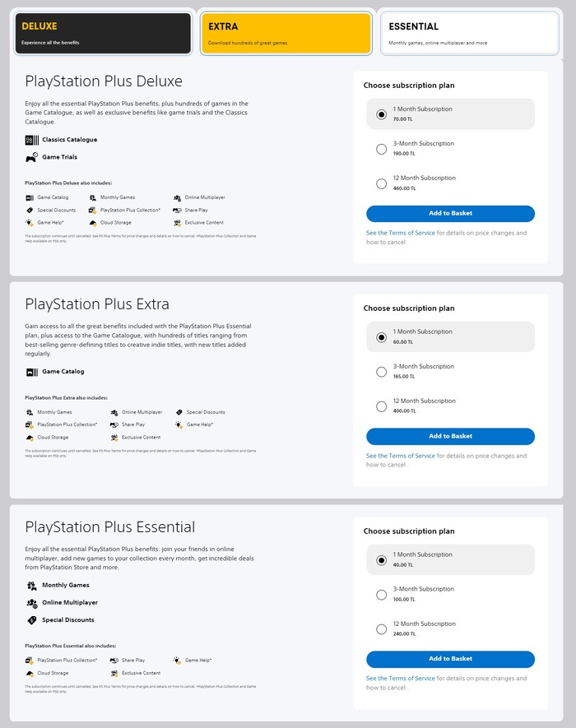The image size is (576, 728).
Task: Click the Monthly Games icon in Essential
Action: (x=31, y=586)
